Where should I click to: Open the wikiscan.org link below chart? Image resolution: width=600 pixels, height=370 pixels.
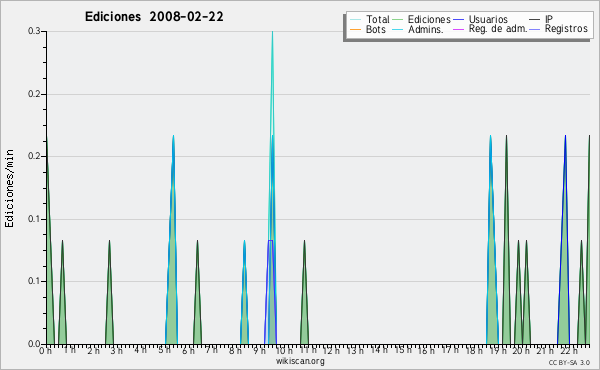click(300, 361)
